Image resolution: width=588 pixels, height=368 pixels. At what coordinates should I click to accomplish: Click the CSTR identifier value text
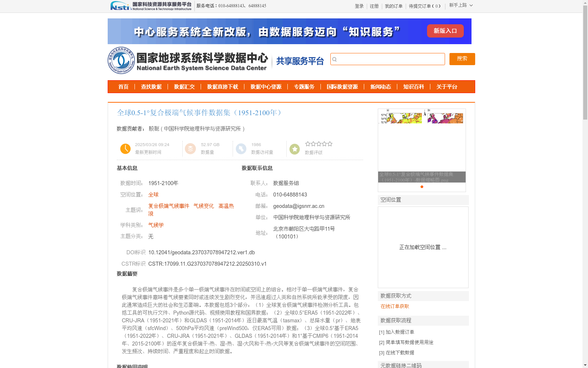tap(207, 264)
